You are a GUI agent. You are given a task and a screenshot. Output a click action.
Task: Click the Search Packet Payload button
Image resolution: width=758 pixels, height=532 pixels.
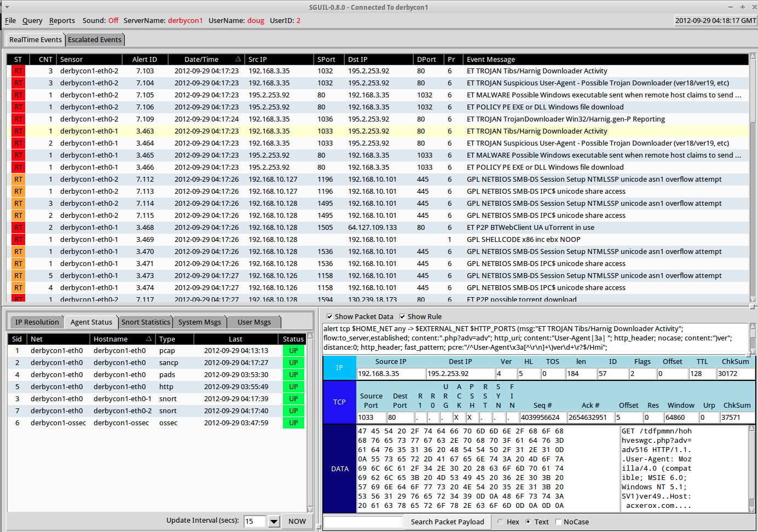click(x=447, y=522)
